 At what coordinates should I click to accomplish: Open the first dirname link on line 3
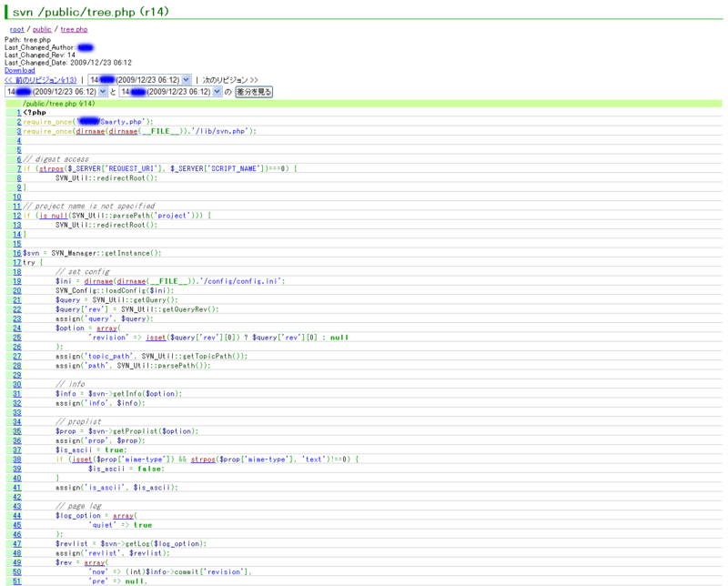pos(90,131)
